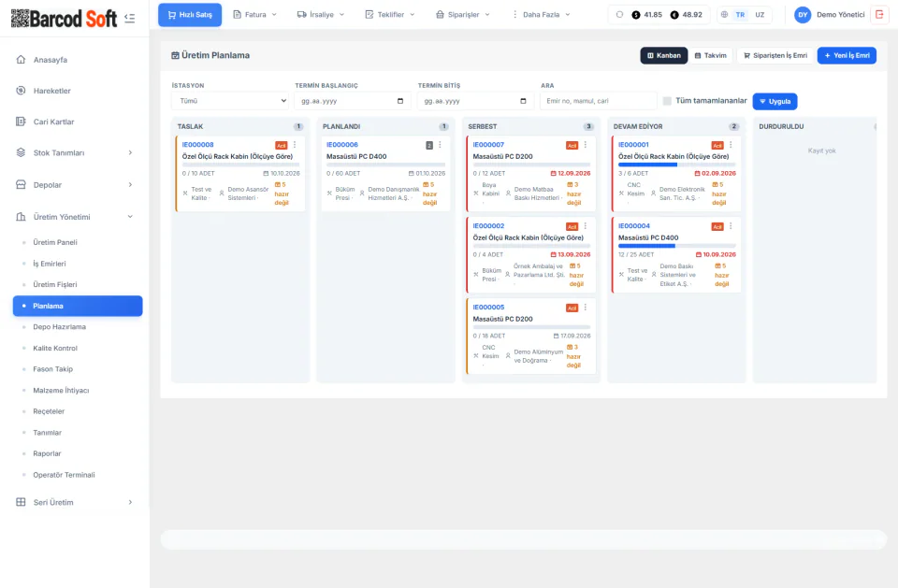Open Malzeme İhtiyacı in sidebar

point(61,391)
